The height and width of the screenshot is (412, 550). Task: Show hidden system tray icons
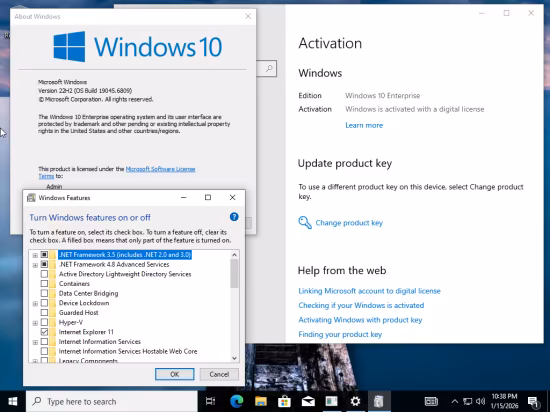[454, 401]
